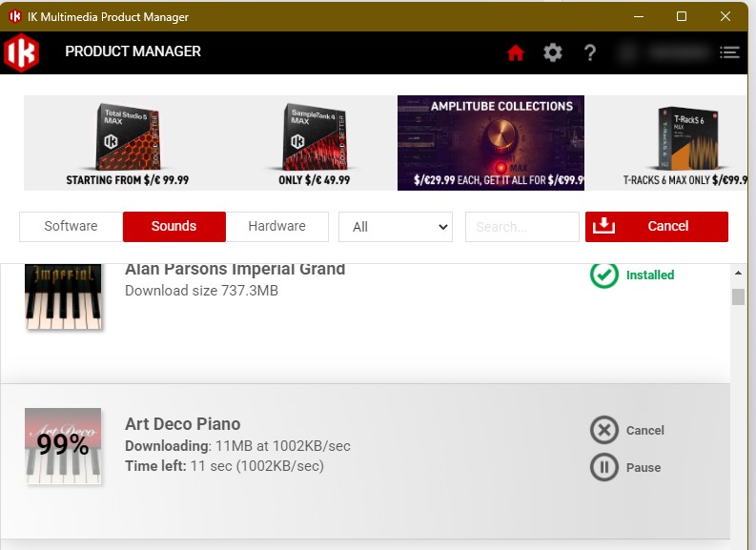Image resolution: width=756 pixels, height=550 pixels.
Task: Minimize the Product Manager window
Action: [639, 16]
